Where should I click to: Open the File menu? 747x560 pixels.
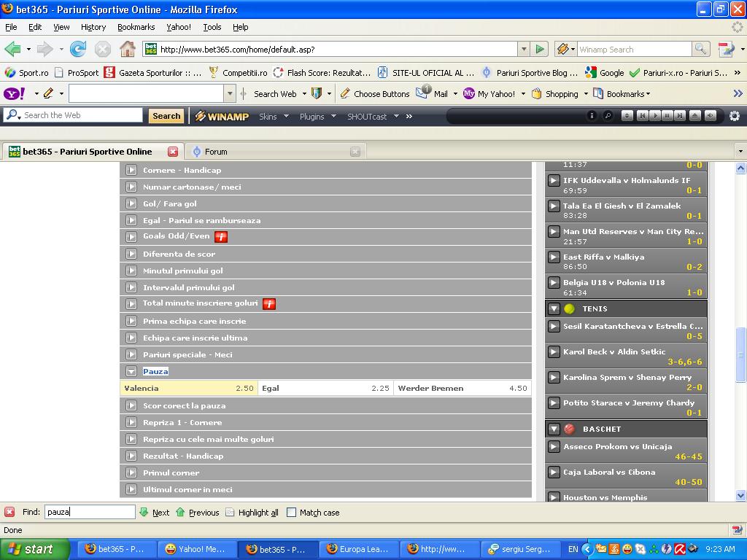11,27
